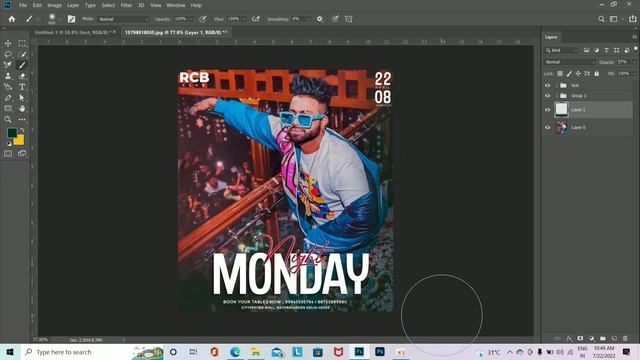Toggle pressure for opacity icon

203,19
